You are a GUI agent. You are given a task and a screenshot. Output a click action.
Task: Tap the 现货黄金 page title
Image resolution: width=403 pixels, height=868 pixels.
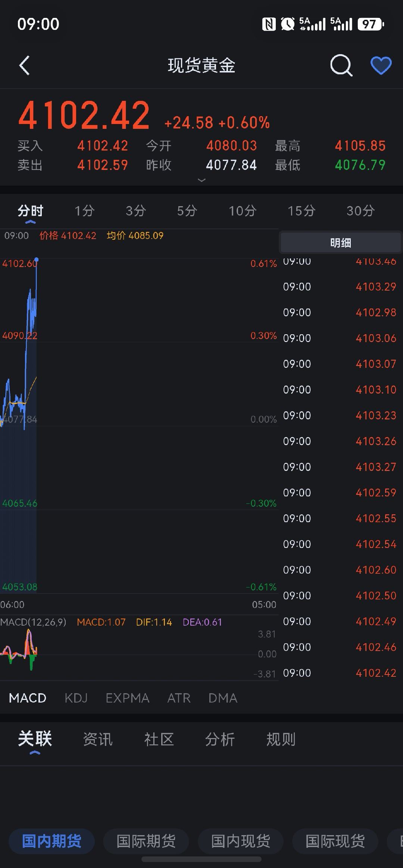coord(201,65)
